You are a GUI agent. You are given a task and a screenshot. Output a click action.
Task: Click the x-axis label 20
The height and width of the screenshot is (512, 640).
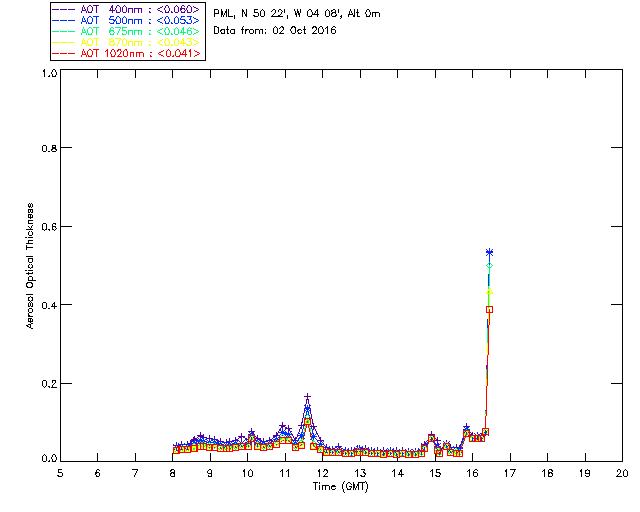coord(622,473)
